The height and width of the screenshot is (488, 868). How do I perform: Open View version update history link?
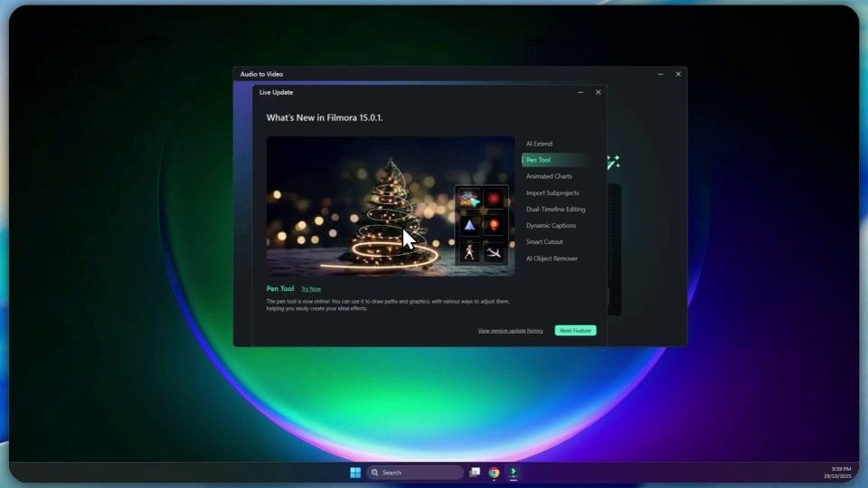tap(510, 331)
